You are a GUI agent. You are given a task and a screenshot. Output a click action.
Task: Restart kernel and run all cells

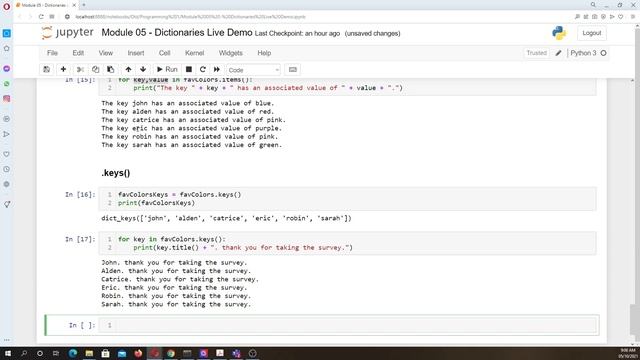[x=217, y=69]
